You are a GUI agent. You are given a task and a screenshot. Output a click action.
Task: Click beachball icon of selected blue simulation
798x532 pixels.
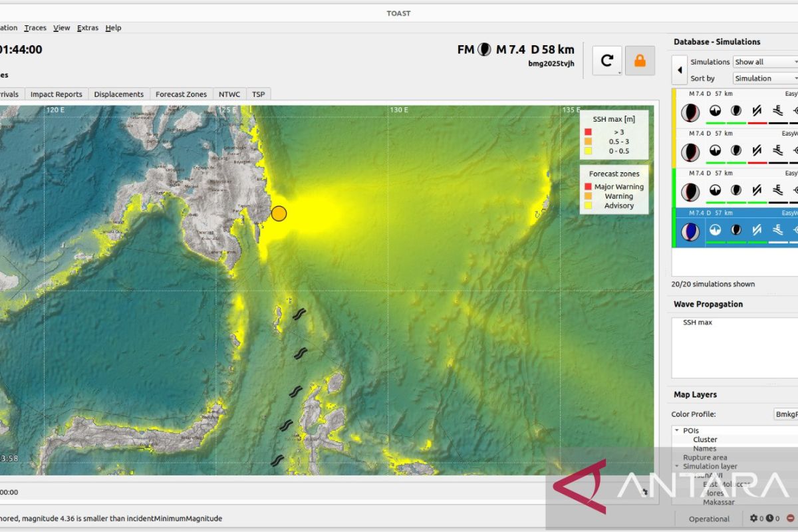[x=691, y=231]
